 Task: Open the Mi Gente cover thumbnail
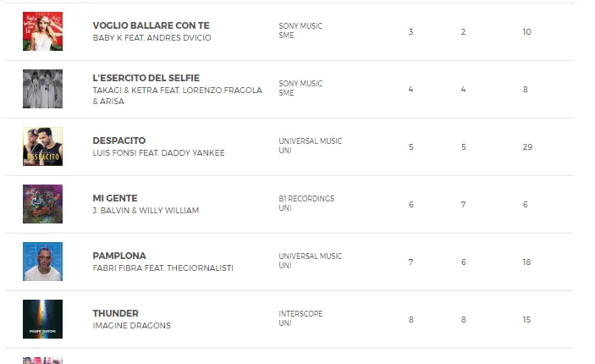point(42,204)
